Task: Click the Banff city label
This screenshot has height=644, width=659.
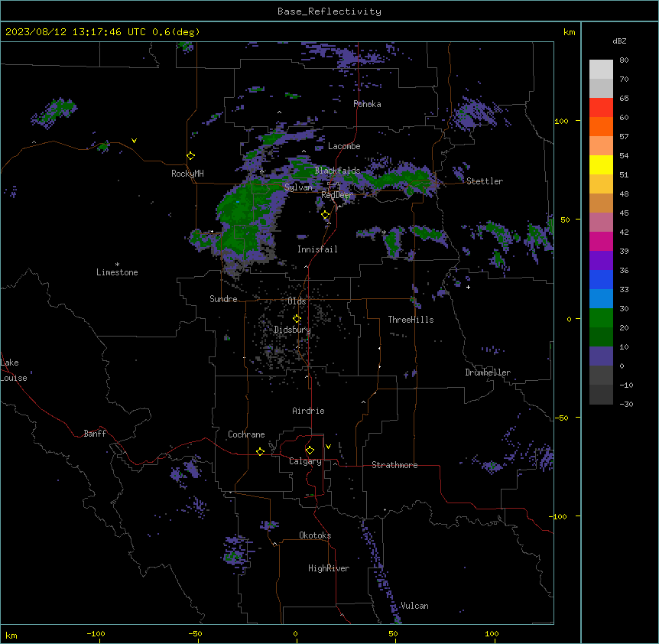Action: pyautogui.click(x=95, y=434)
